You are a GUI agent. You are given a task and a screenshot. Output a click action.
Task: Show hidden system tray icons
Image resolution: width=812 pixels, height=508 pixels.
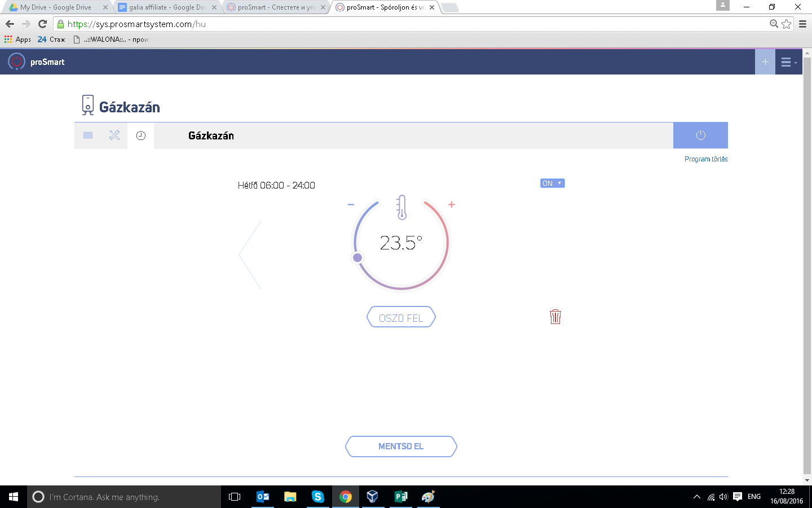click(697, 497)
